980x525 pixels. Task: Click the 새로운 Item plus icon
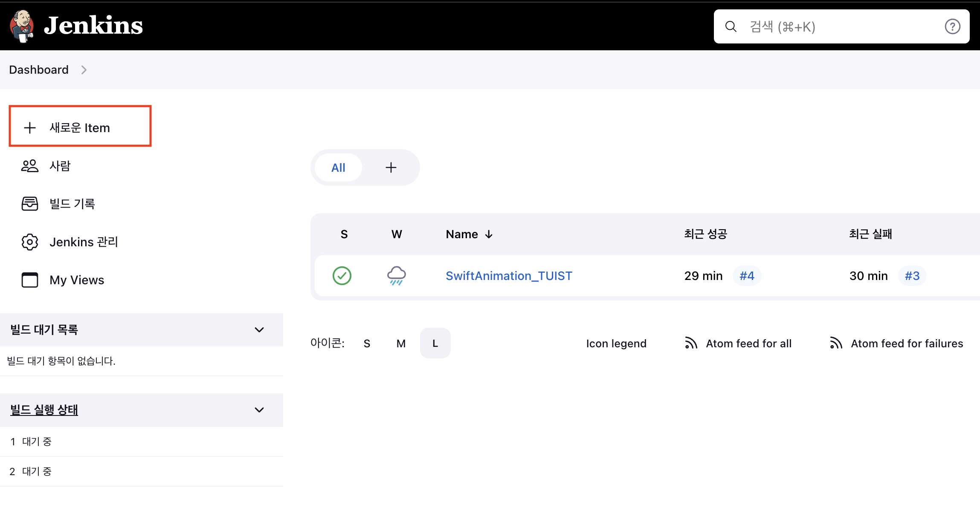(30, 128)
